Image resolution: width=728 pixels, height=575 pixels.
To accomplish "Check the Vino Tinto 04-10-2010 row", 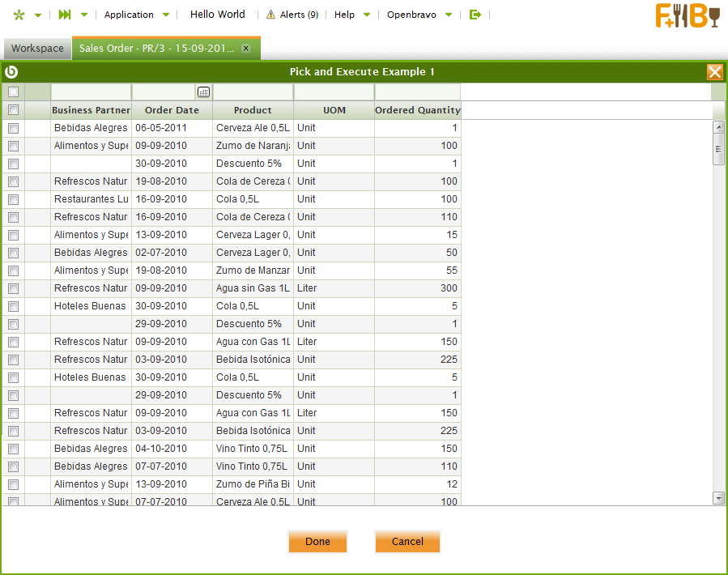I will 14,449.
